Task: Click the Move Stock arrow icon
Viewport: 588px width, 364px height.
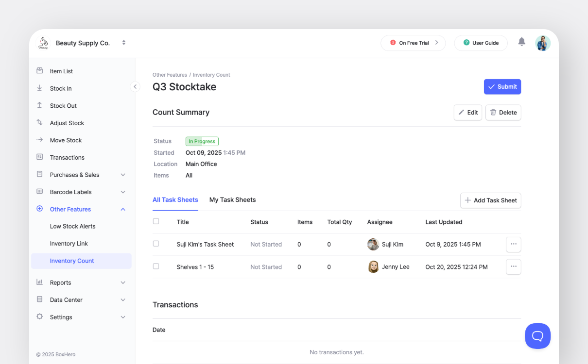Action: pyautogui.click(x=40, y=140)
